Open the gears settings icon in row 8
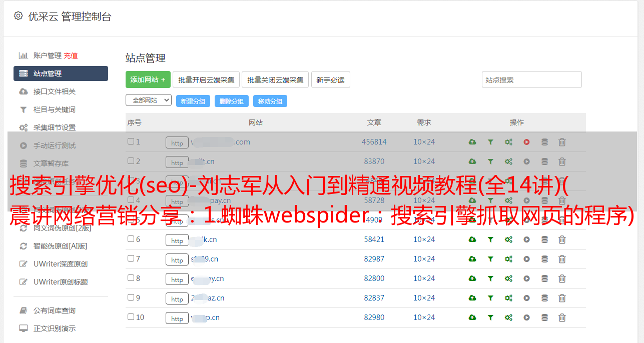Screen dimensions: 644x343 click(508, 278)
